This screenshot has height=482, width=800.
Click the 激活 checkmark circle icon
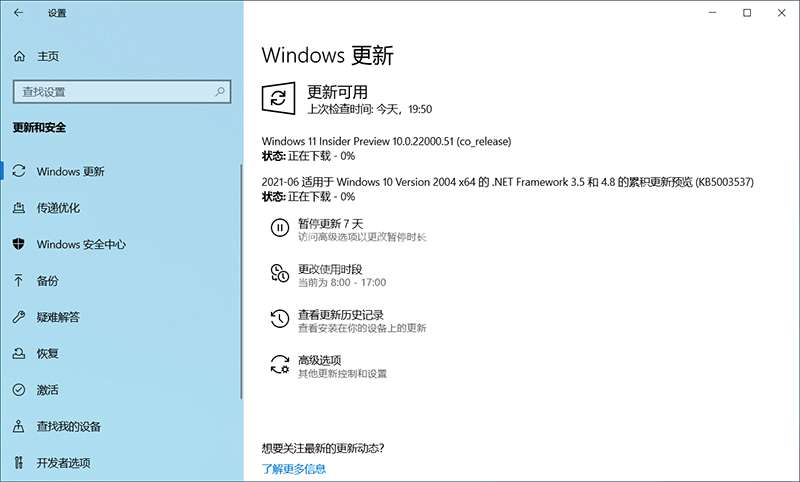(19, 390)
